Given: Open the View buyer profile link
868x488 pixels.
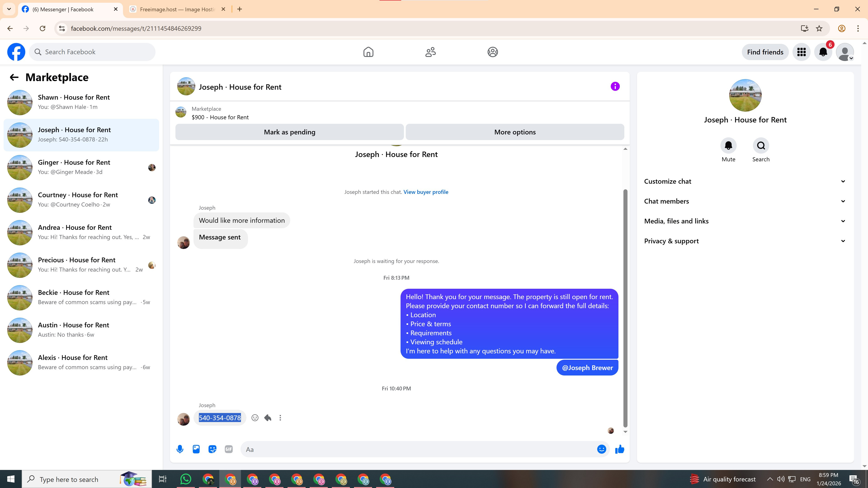Looking at the screenshot, I should click(426, 192).
